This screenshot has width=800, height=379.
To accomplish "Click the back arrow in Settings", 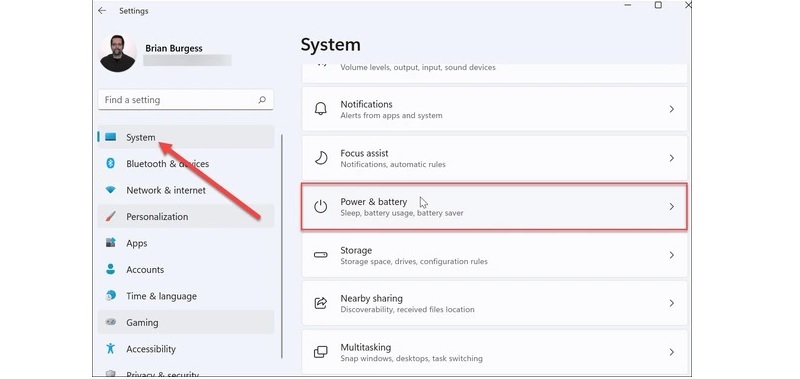I will (102, 10).
